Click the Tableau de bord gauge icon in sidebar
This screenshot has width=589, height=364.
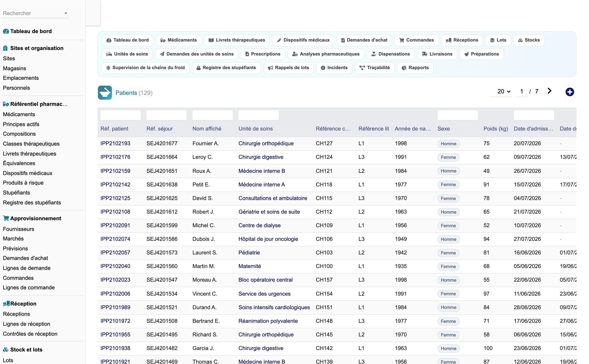[6, 31]
